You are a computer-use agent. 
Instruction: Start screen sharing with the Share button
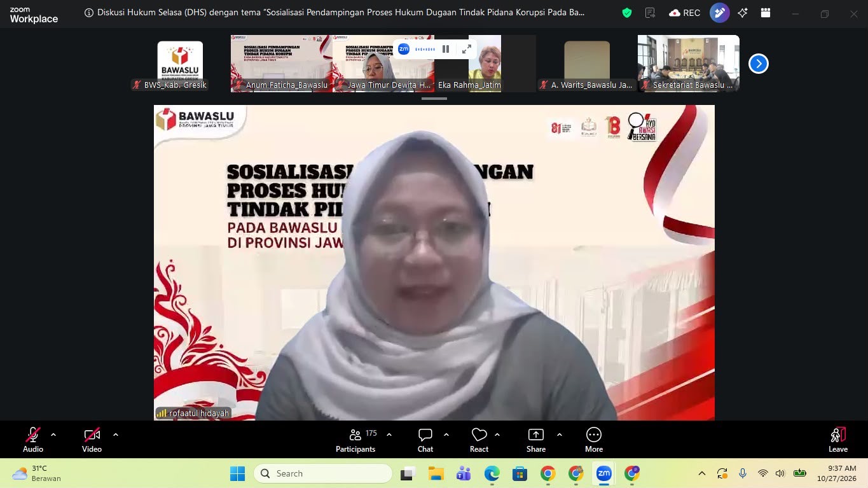(x=536, y=440)
